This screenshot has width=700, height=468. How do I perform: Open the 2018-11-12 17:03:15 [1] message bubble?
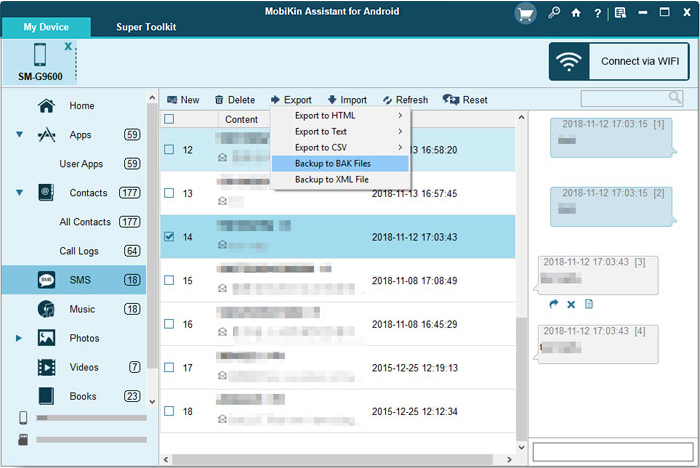(x=613, y=138)
